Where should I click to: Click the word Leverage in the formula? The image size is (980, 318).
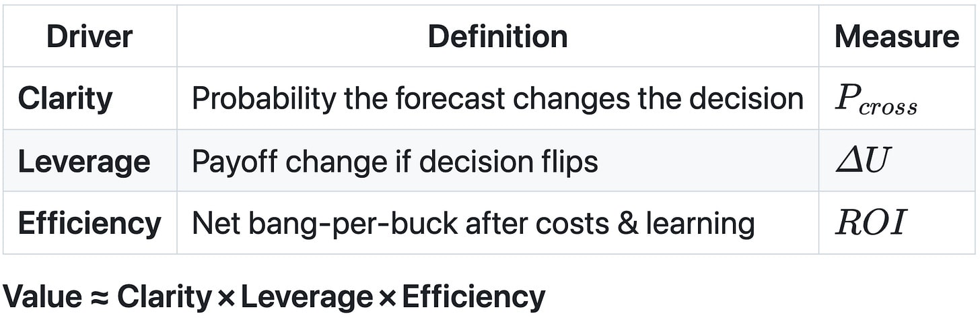click(307, 296)
